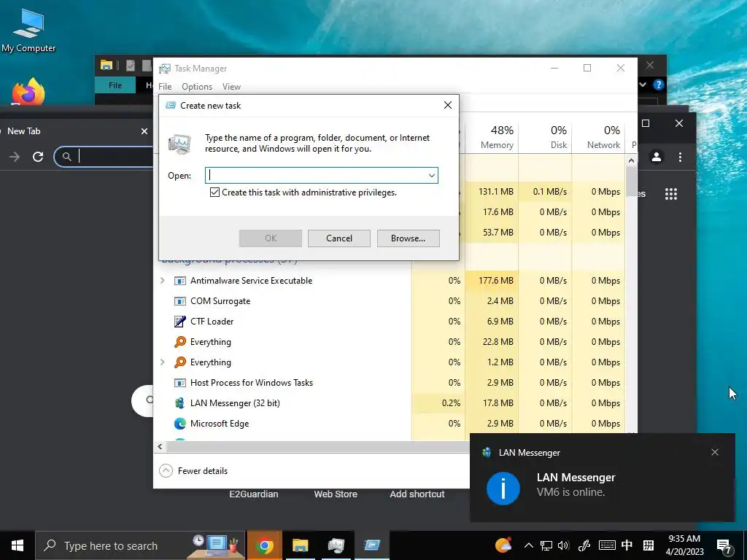Click the volume speaker tray icon
Viewport: 747px width, 560px height.
pyautogui.click(x=563, y=545)
